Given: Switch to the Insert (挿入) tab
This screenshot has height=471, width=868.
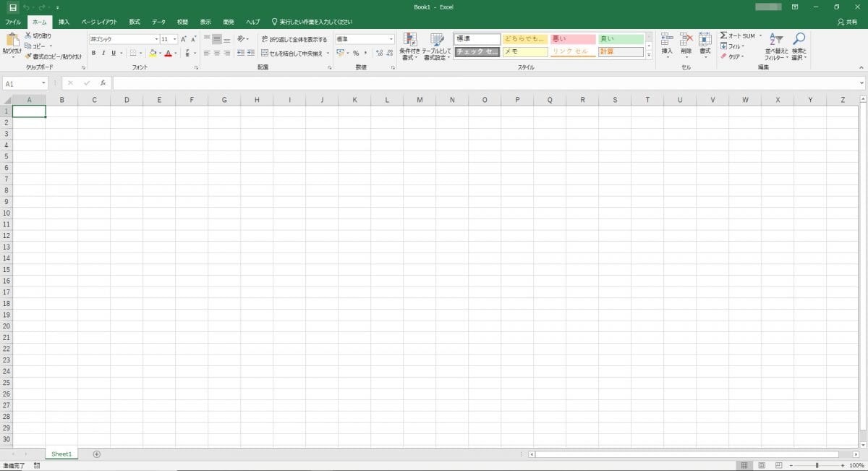Looking at the screenshot, I should tap(64, 22).
